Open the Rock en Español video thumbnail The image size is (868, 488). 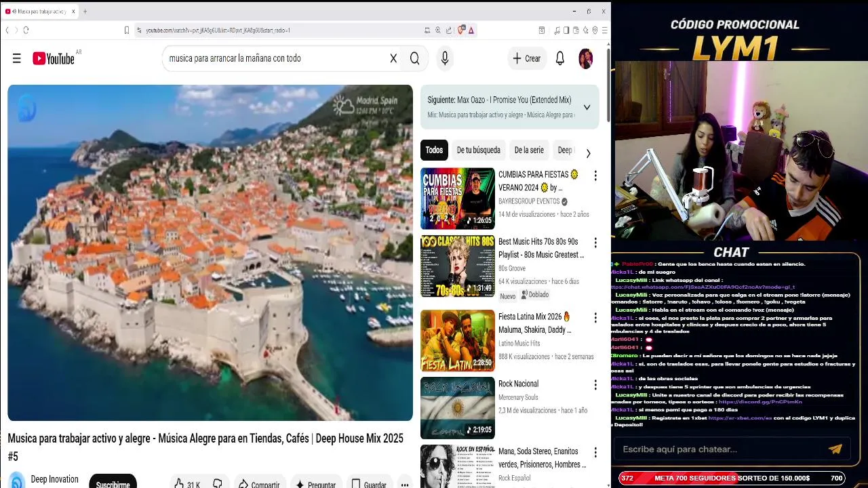(x=458, y=466)
